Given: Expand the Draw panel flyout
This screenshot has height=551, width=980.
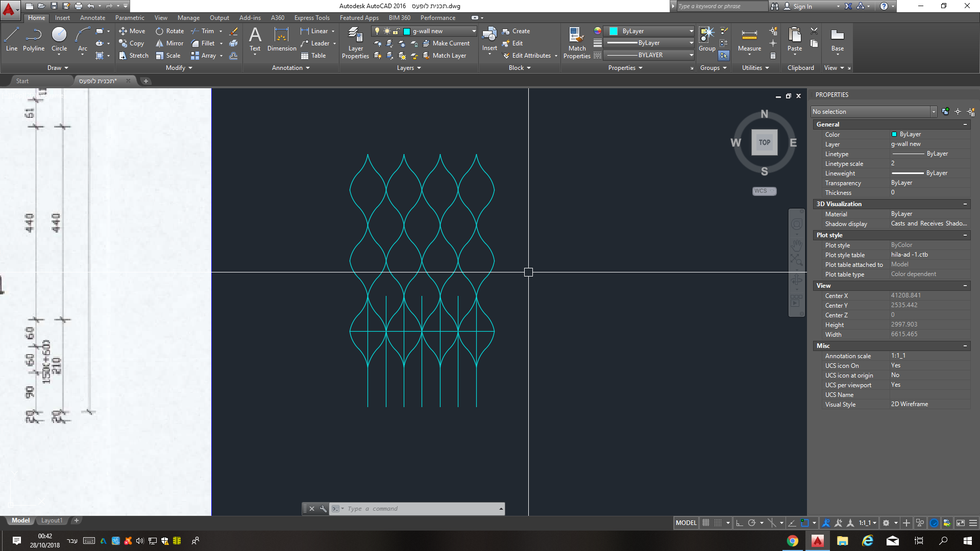Looking at the screenshot, I should pyautogui.click(x=58, y=68).
